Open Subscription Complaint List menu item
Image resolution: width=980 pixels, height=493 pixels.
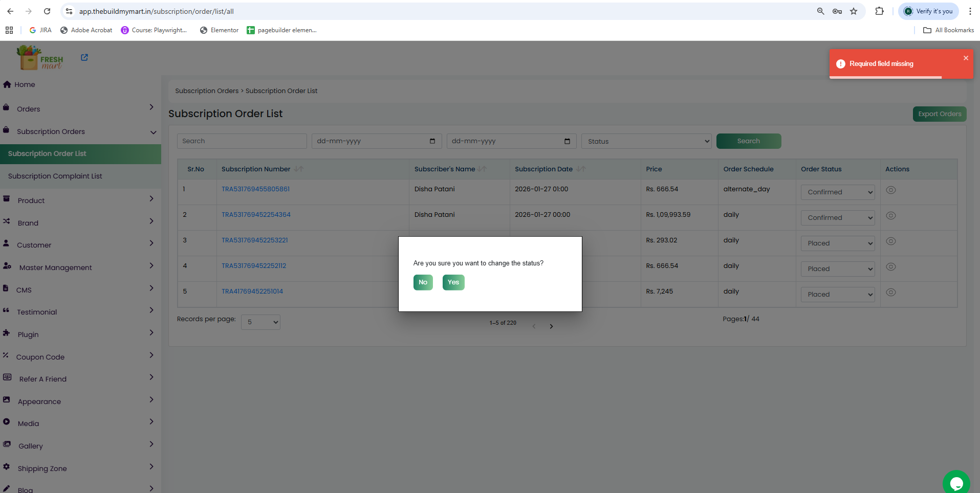[x=55, y=176]
